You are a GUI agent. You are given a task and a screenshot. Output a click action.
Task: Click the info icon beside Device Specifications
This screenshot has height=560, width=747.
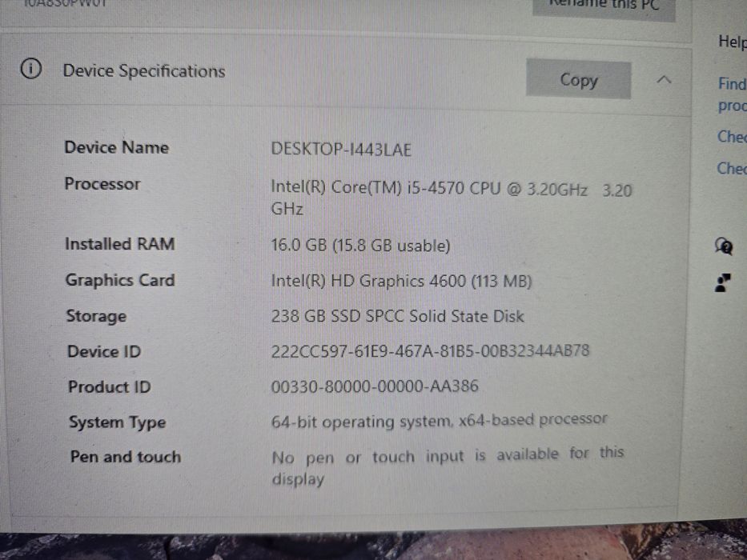click(31, 69)
